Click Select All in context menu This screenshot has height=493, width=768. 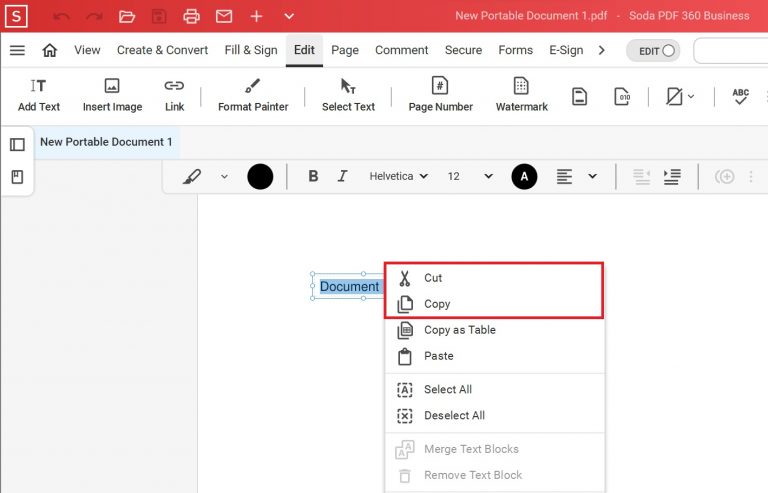click(x=447, y=390)
